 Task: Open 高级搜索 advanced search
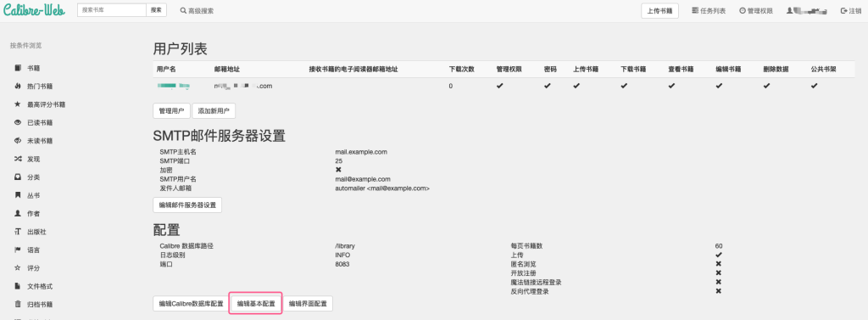(197, 10)
